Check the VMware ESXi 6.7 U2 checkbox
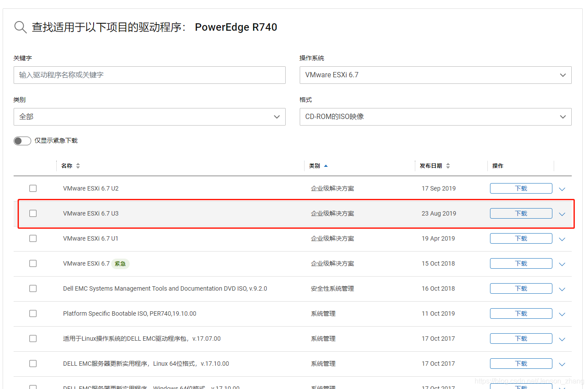Screen dimensions: 588x389 coord(33,188)
